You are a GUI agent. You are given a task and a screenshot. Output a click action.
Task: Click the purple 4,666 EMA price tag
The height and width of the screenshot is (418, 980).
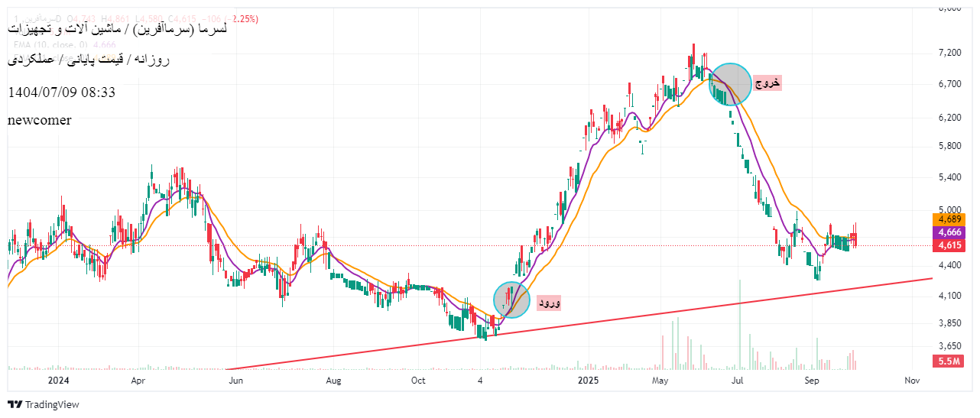pyautogui.click(x=949, y=232)
